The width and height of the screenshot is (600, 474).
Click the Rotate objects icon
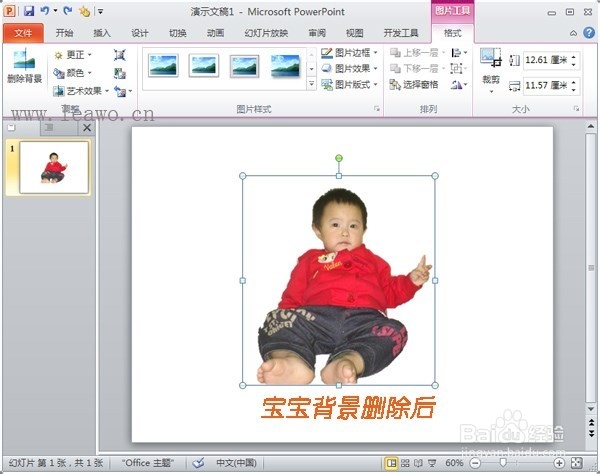tap(459, 85)
